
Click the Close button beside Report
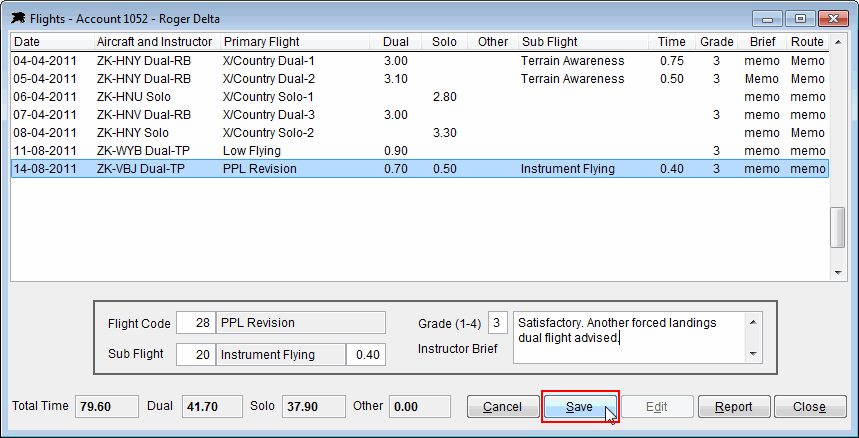click(810, 407)
